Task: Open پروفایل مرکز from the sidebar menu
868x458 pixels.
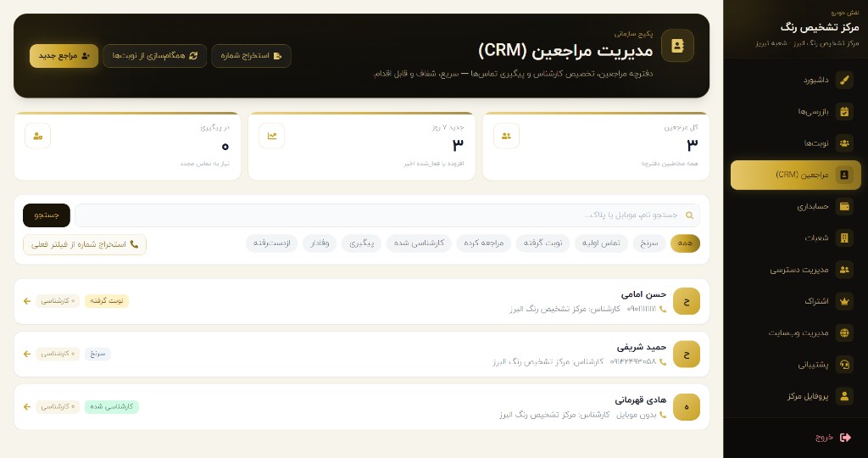Action: click(x=795, y=396)
